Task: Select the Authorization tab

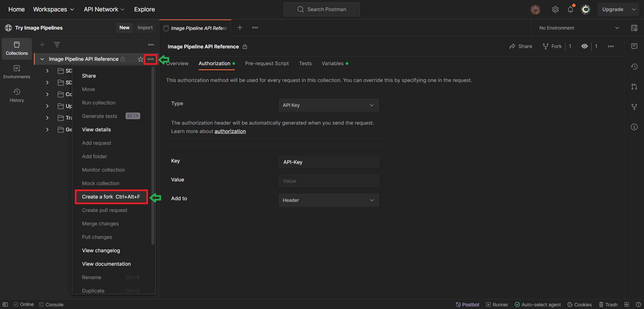Action: (x=216, y=63)
